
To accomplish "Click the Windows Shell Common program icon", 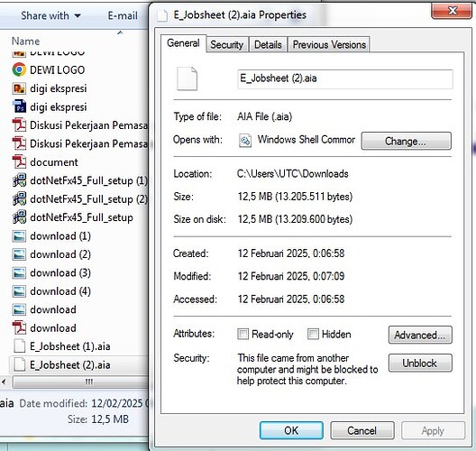I will pos(245,141).
